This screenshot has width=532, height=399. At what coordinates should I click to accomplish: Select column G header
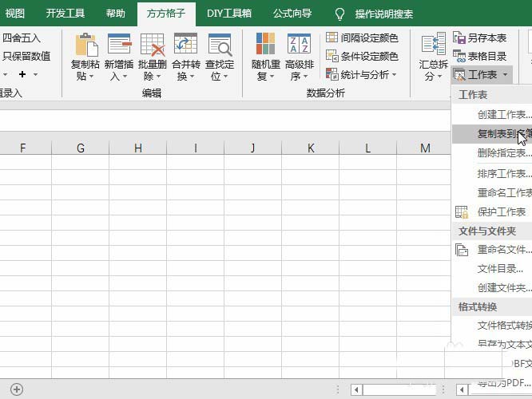pos(81,148)
